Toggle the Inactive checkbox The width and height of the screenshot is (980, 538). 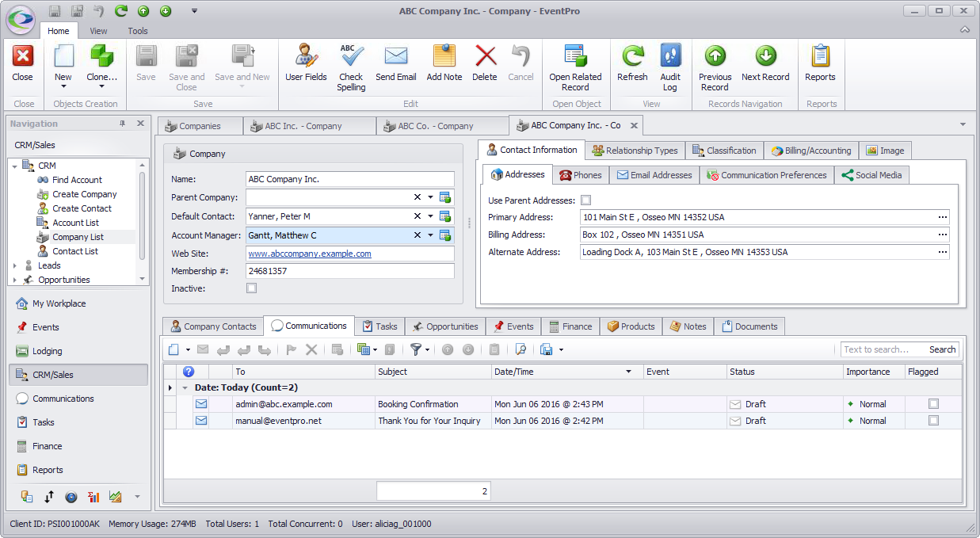click(x=252, y=288)
